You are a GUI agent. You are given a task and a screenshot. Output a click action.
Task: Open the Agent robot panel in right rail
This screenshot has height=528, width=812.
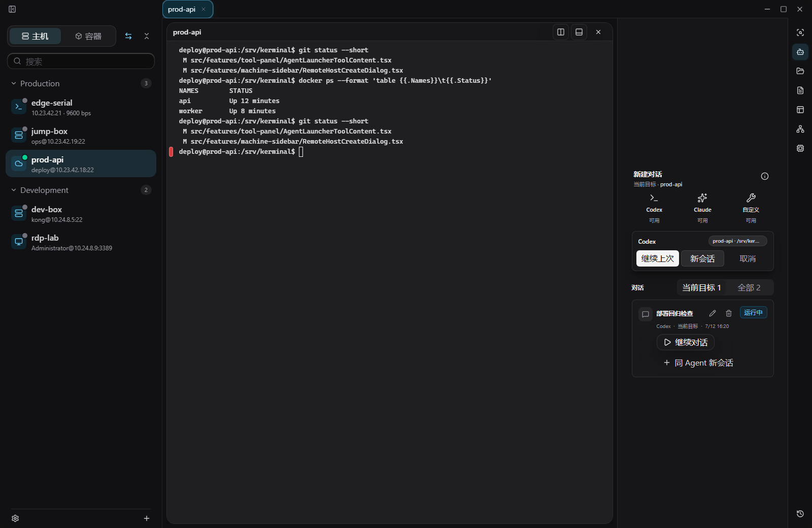(x=800, y=52)
